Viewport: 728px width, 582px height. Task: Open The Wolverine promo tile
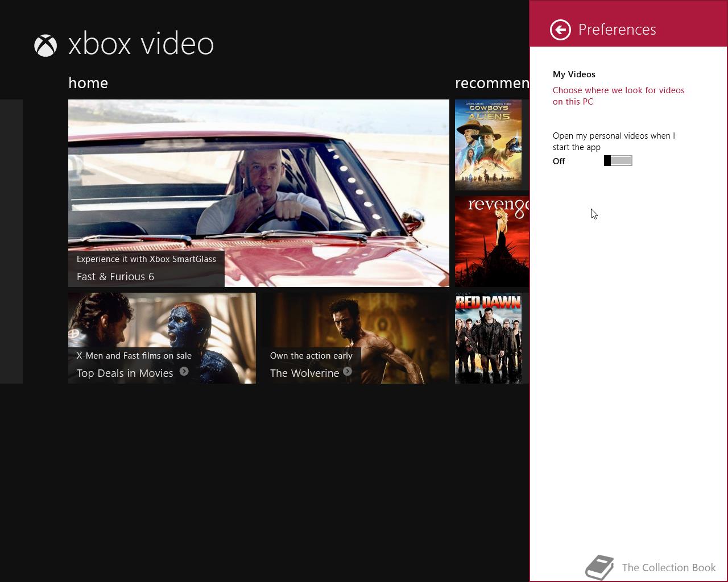point(355,338)
